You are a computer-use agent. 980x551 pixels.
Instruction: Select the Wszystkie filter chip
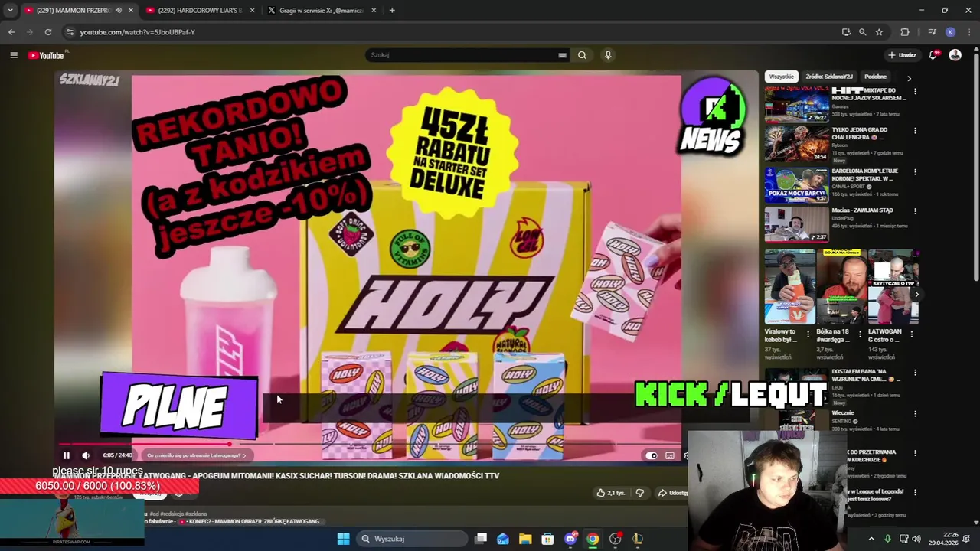(782, 77)
